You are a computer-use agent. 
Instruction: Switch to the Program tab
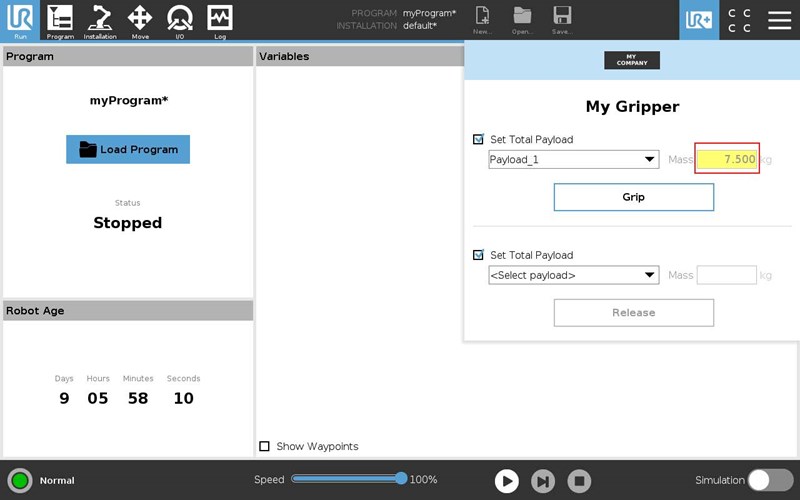(x=60, y=20)
